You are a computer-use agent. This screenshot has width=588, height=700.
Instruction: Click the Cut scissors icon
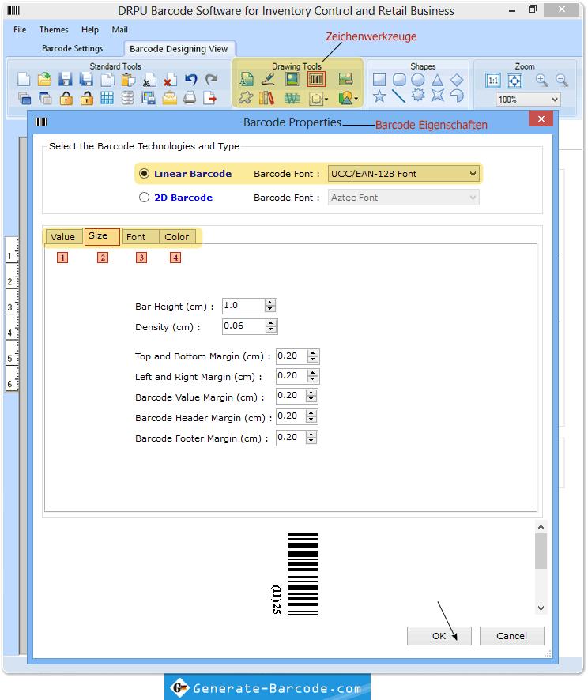tap(149, 80)
